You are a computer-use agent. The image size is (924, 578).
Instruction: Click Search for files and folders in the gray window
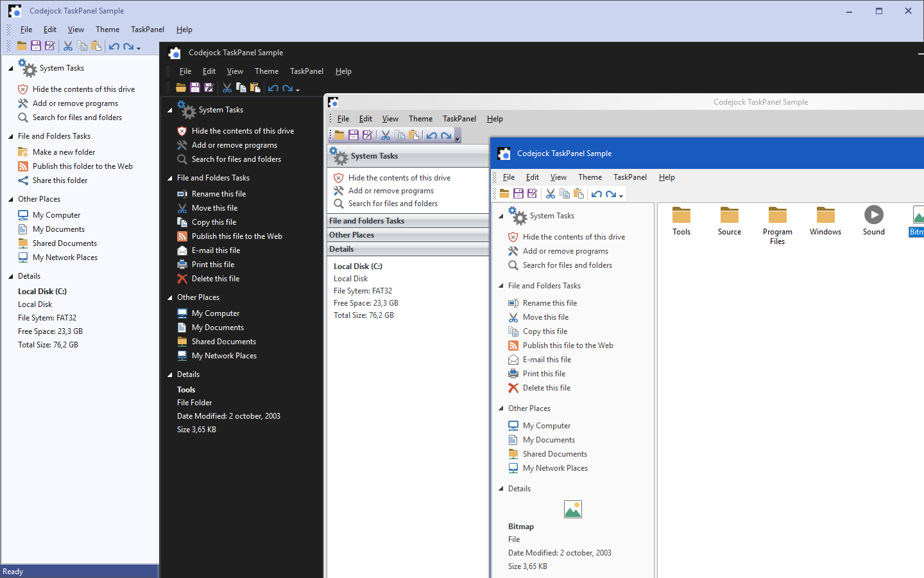[x=393, y=204]
